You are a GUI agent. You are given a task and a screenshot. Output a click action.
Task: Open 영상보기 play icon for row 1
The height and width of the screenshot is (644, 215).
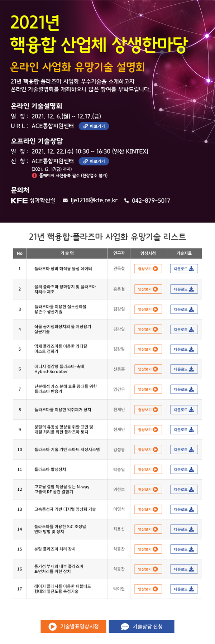click(148, 269)
